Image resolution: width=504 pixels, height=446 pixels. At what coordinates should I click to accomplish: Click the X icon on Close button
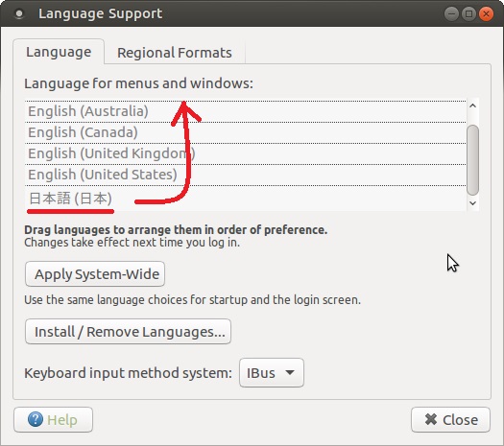[x=431, y=419]
